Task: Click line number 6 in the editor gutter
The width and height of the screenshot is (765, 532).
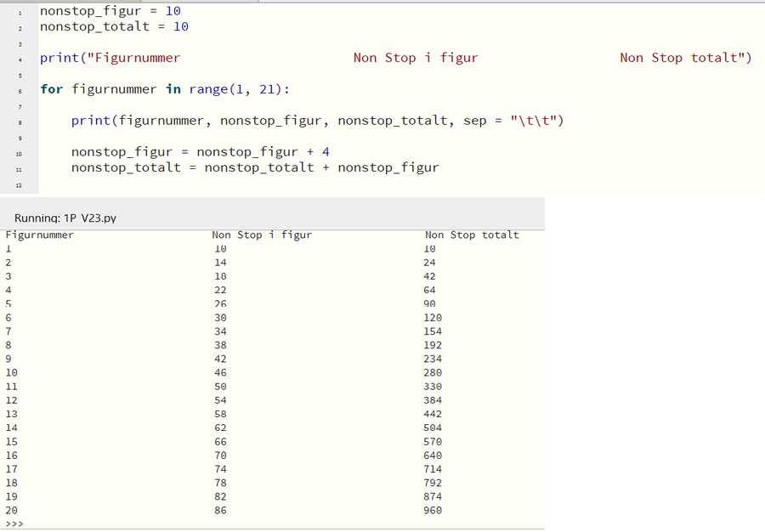Action: pyautogui.click(x=19, y=91)
